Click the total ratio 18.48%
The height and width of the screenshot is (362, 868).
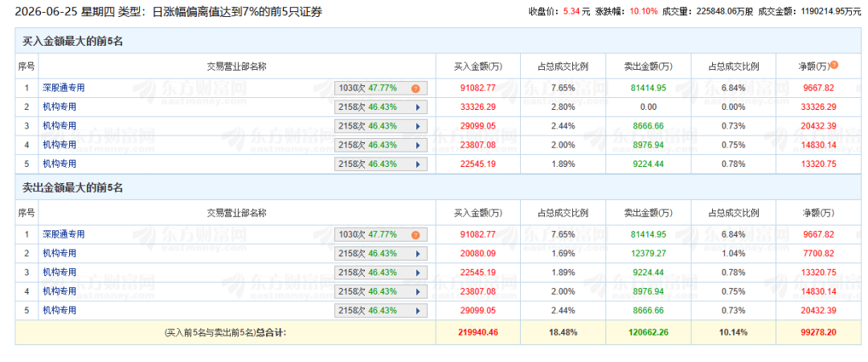click(x=563, y=333)
